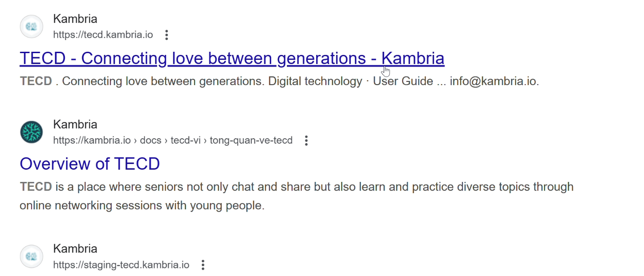Click the favicon of the tecd.kambria.io result
The image size is (644, 276).
tap(32, 27)
